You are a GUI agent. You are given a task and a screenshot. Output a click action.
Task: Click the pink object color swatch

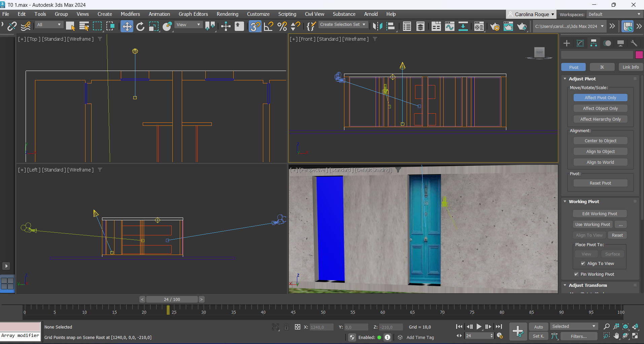click(x=639, y=54)
